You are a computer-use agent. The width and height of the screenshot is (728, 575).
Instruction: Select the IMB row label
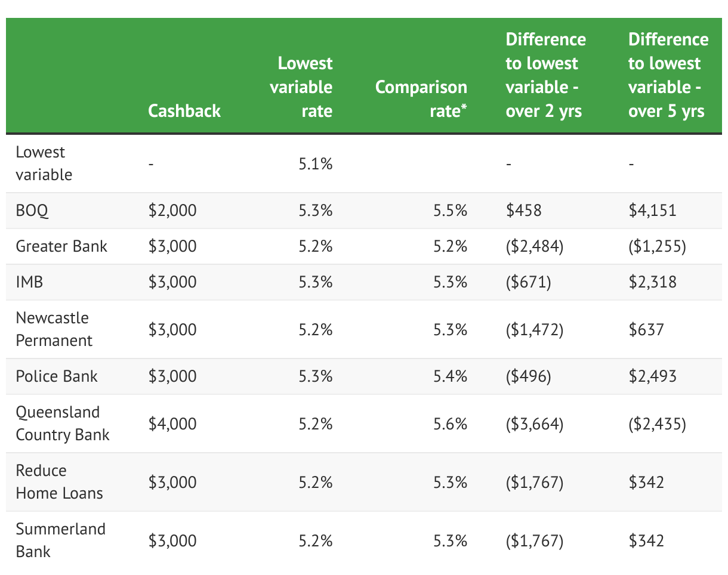(x=30, y=282)
